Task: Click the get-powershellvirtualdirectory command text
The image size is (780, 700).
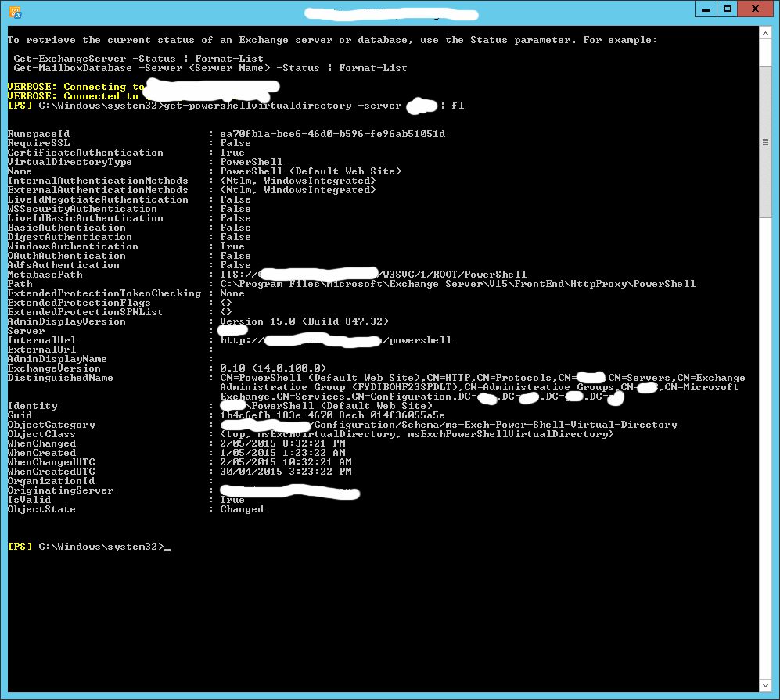Action: coord(257,106)
